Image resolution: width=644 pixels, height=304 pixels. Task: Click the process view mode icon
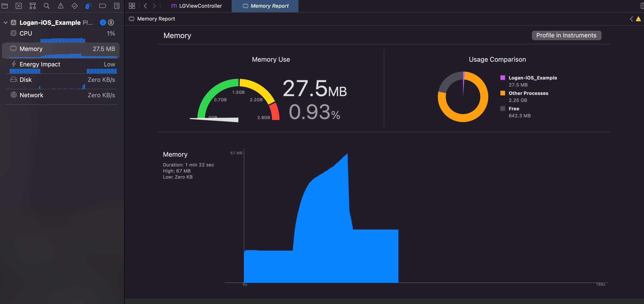(111, 22)
